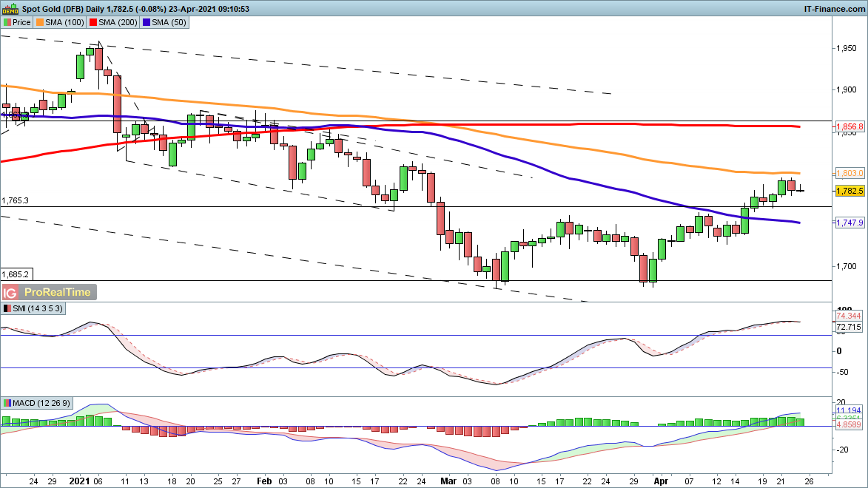Image resolution: width=868 pixels, height=488 pixels.
Task: Open SMI (14 3 5 3) indicator settings
Action: pyautogui.click(x=38, y=308)
